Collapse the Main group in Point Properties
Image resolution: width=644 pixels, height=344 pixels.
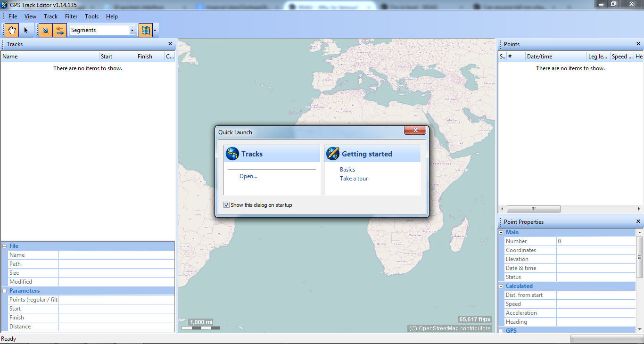[x=501, y=232]
